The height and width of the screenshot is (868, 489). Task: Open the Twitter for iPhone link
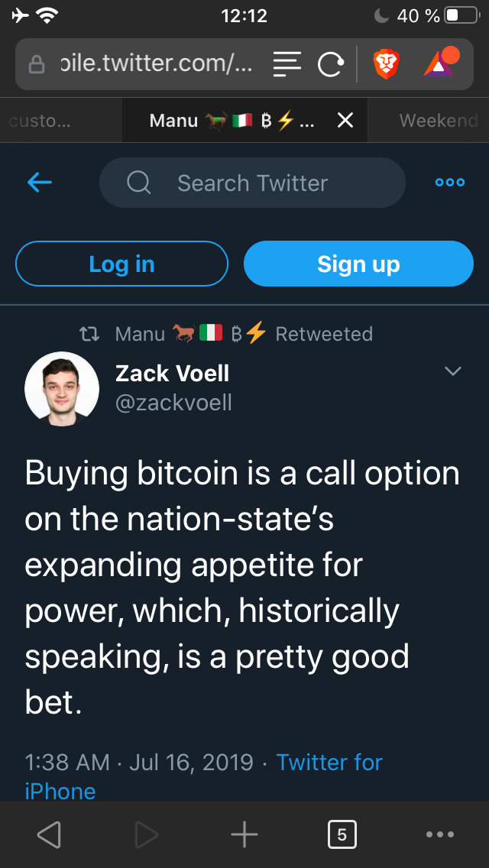click(329, 762)
